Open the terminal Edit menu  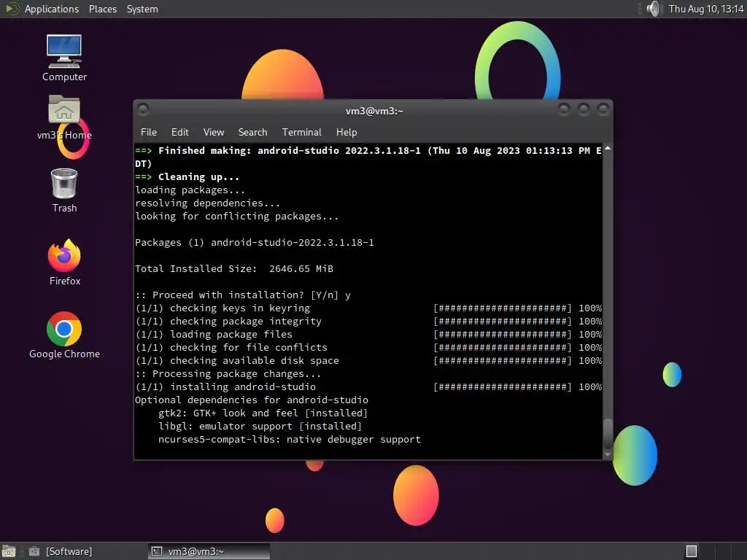point(180,133)
